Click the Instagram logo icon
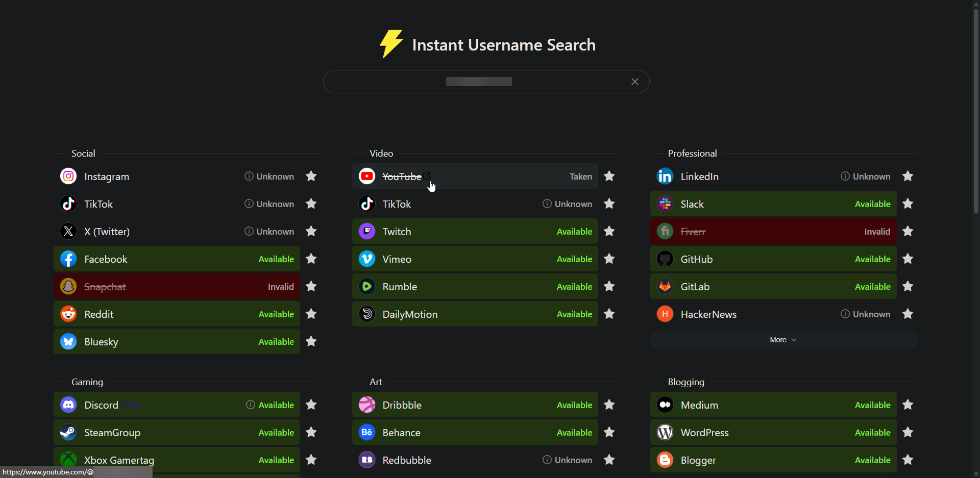Viewport: 980px width, 478px height. pyautogui.click(x=68, y=177)
